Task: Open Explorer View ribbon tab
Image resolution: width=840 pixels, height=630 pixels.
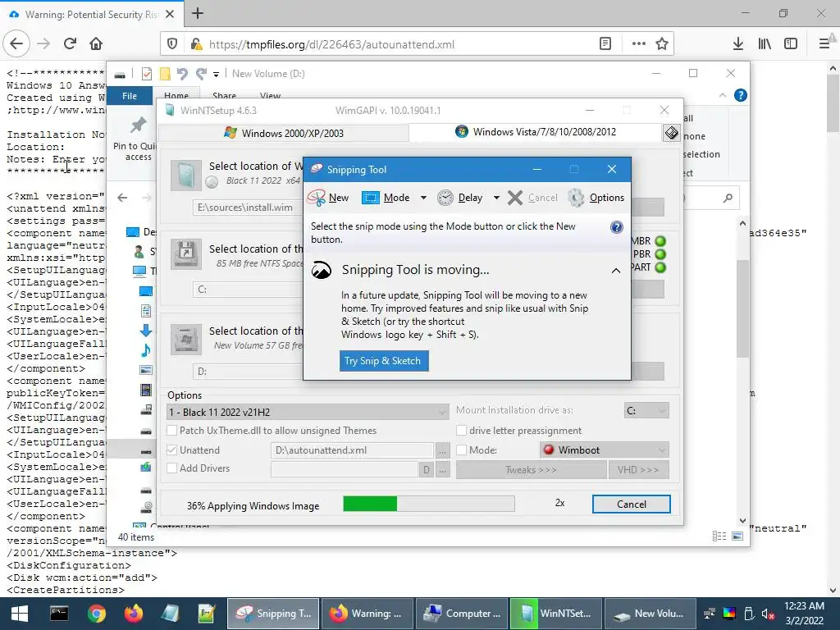Action: pyautogui.click(x=270, y=95)
